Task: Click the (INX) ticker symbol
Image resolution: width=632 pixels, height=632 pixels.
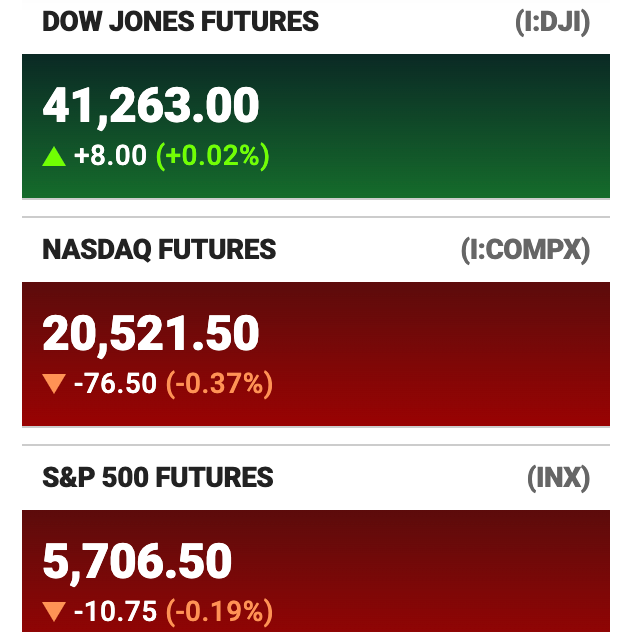Action: 559,478
